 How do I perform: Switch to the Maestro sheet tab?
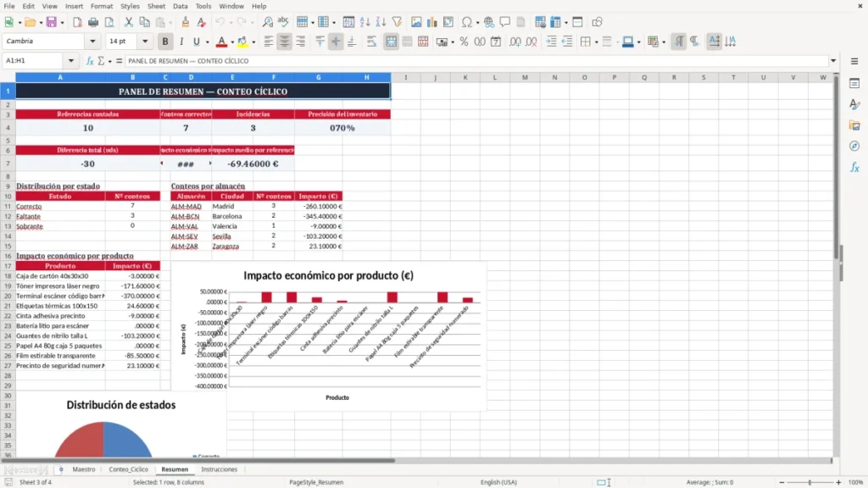tap(84, 469)
